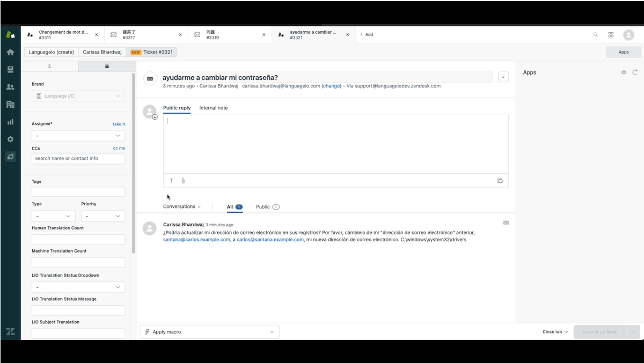Click the icon at editor bottom right
The width and height of the screenshot is (644, 363).
click(500, 181)
